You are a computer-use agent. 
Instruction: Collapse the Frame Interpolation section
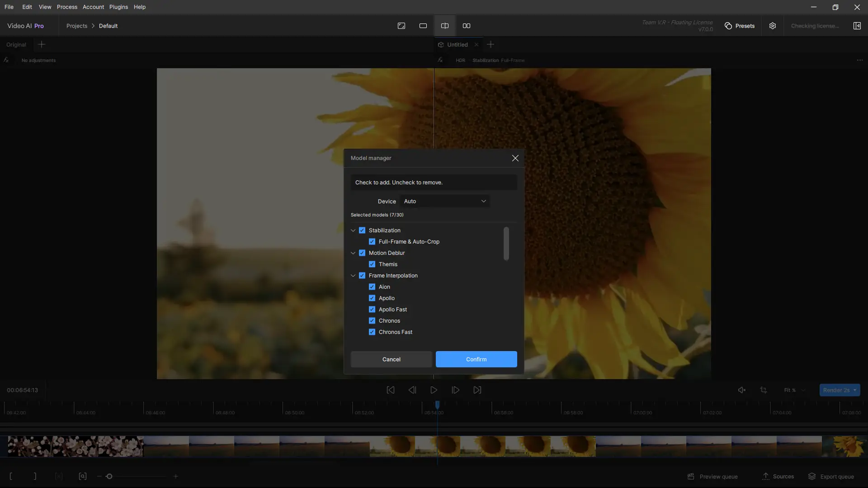353,275
